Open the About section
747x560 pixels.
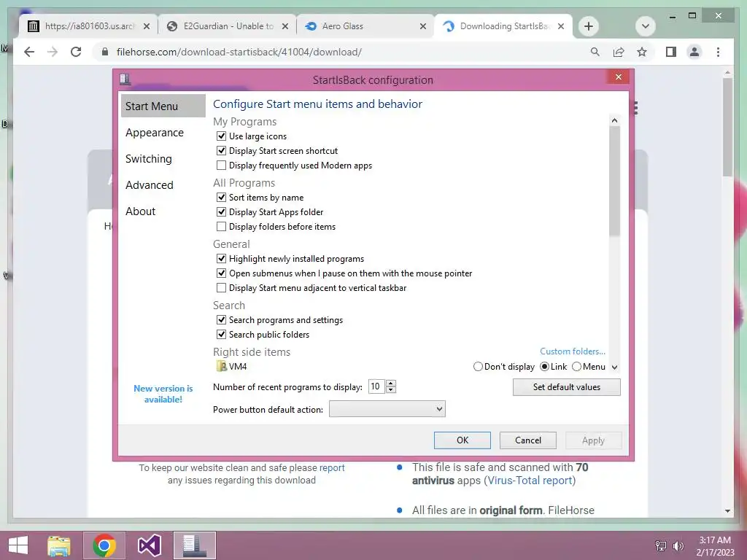(141, 211)
